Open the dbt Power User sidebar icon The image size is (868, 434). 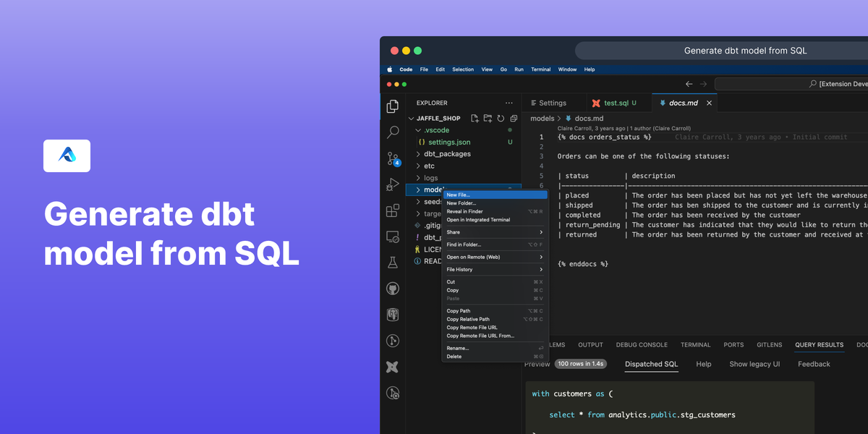(x=393, y=367)
